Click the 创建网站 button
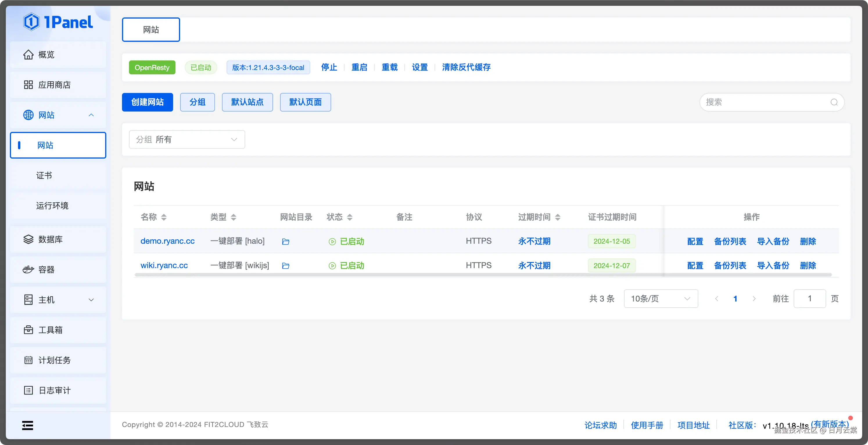The height and width of the screenshot is (445, 868). click(x=147, y=102)
